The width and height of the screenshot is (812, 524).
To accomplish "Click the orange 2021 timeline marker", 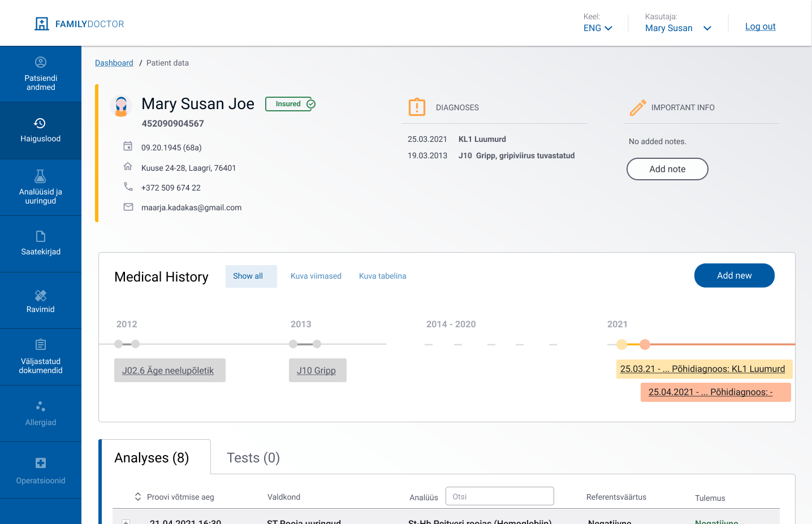I will 645,344.
